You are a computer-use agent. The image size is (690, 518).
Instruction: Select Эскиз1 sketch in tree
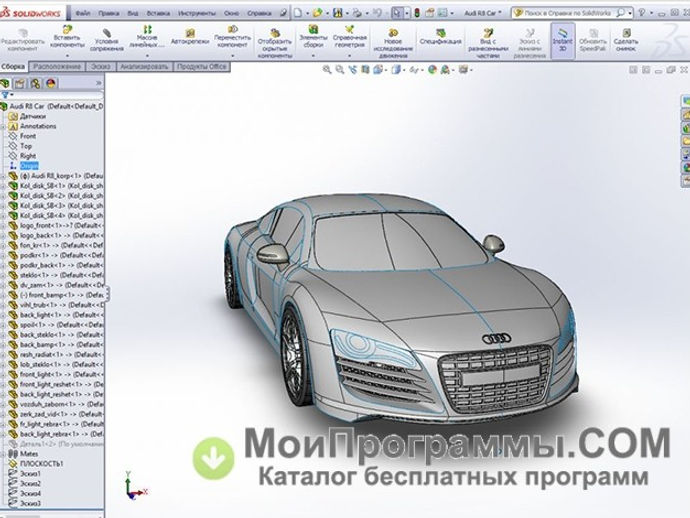[x=30, y=474]
